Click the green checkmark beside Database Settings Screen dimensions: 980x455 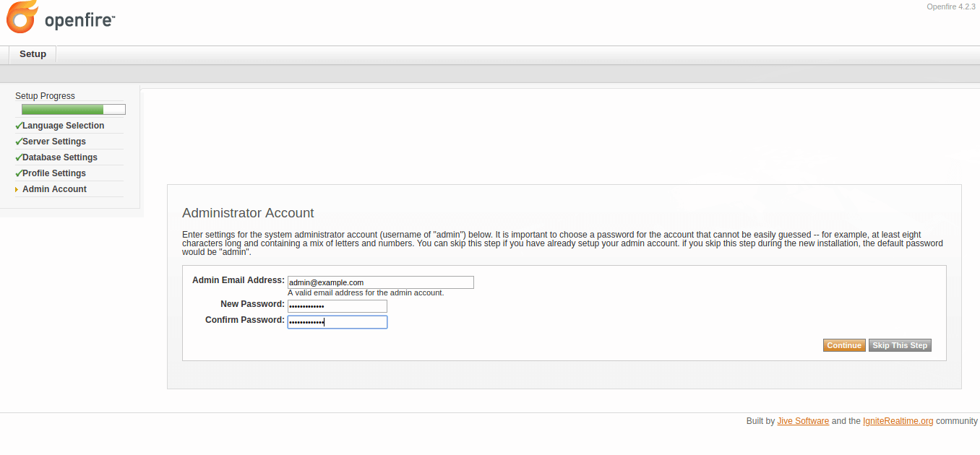tap(19, 157)
